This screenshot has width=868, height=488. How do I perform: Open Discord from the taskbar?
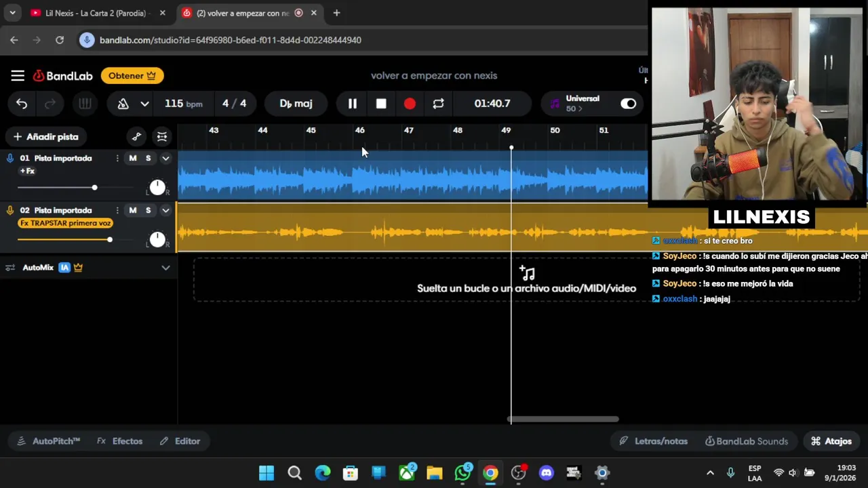(x=547, y=473)
